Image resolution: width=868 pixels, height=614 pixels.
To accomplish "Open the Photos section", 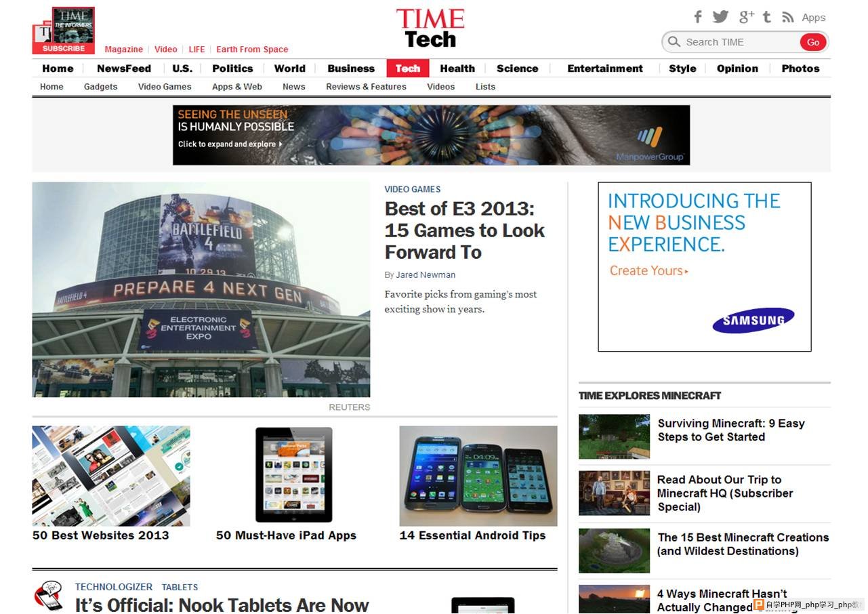I will coord(800,68).
